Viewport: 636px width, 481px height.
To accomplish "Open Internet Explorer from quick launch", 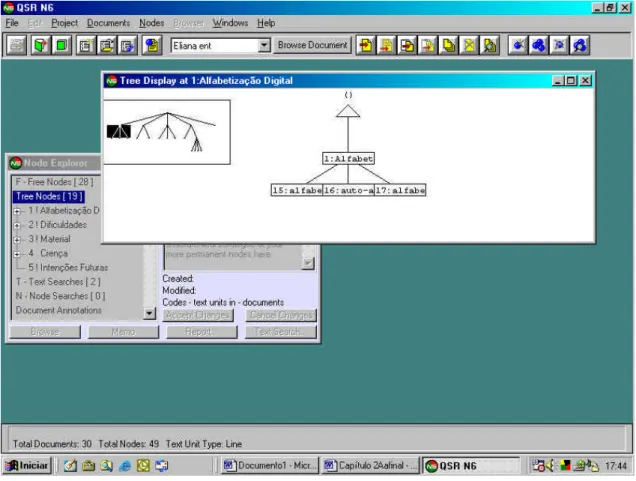I will [x=125, y=466].
